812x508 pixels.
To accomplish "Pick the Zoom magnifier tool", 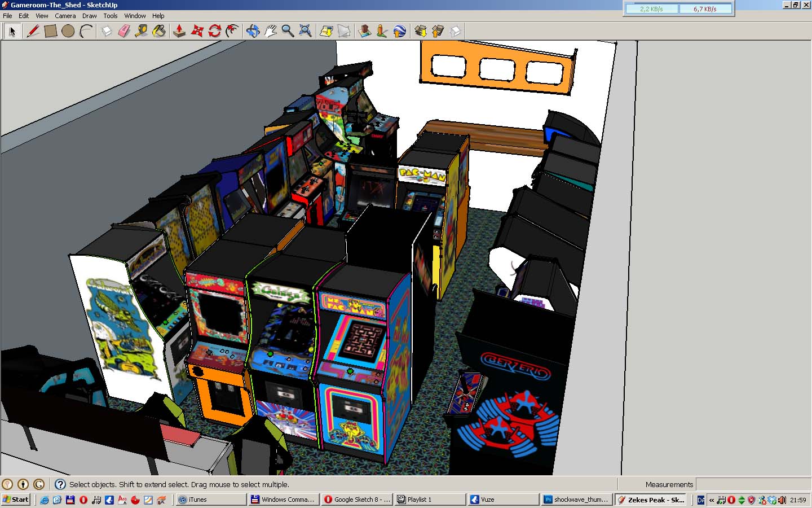I will click(288, 31).
